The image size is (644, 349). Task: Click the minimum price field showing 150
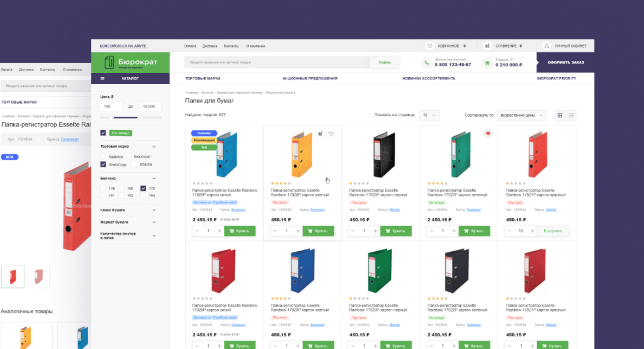coord(111,106)
